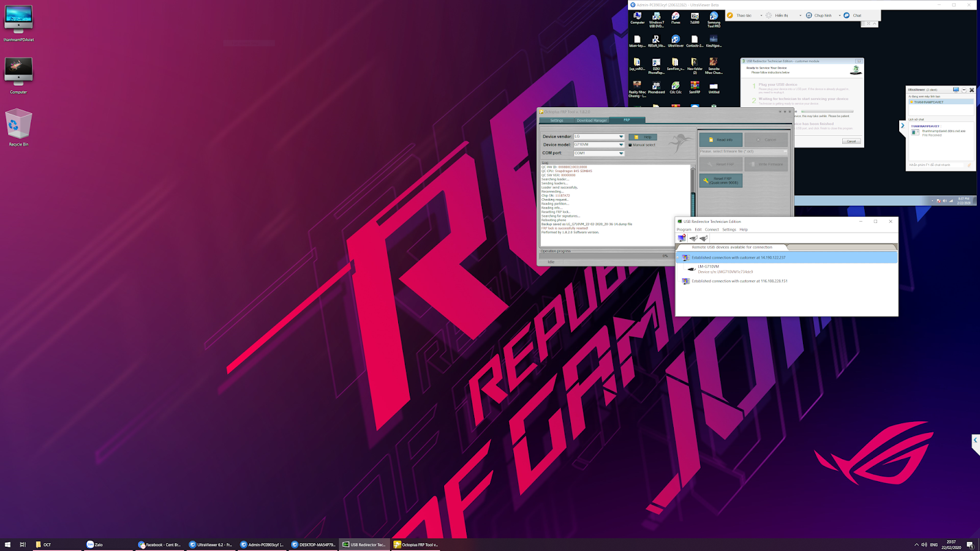The width and height of the screenshot is (980, 551).
Task: Collapse the customer 14.190.122.237 tree node
Action: coord(679,258)
